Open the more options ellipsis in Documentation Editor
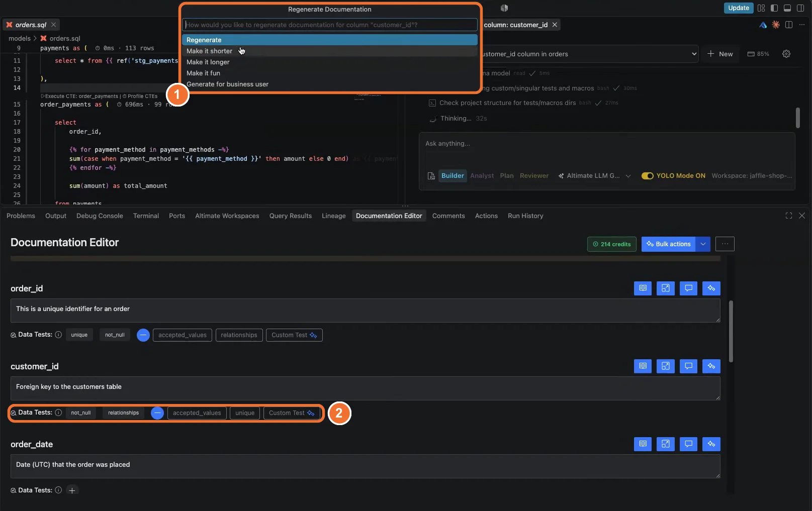The width and height of the screenshot is (812, 511). 725,244
